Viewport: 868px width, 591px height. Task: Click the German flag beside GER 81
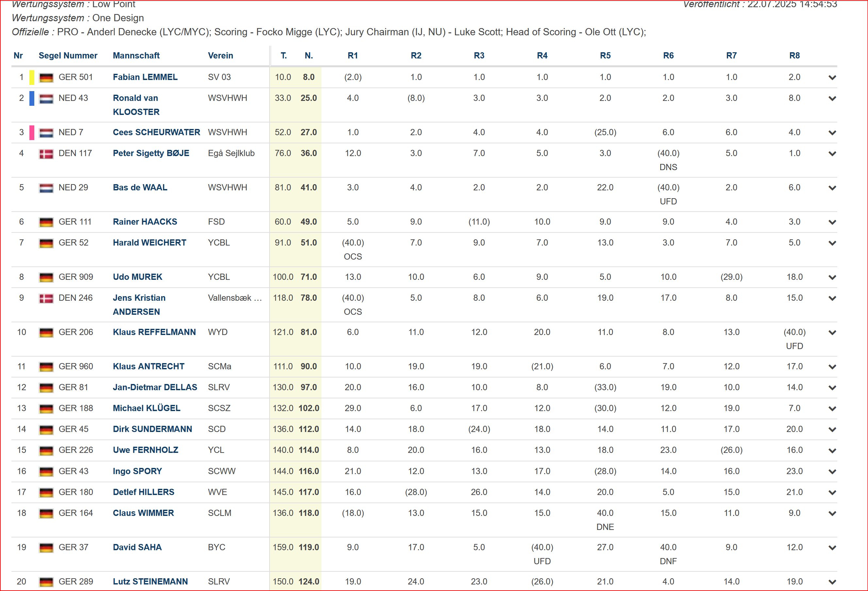(x=46, y=388)
